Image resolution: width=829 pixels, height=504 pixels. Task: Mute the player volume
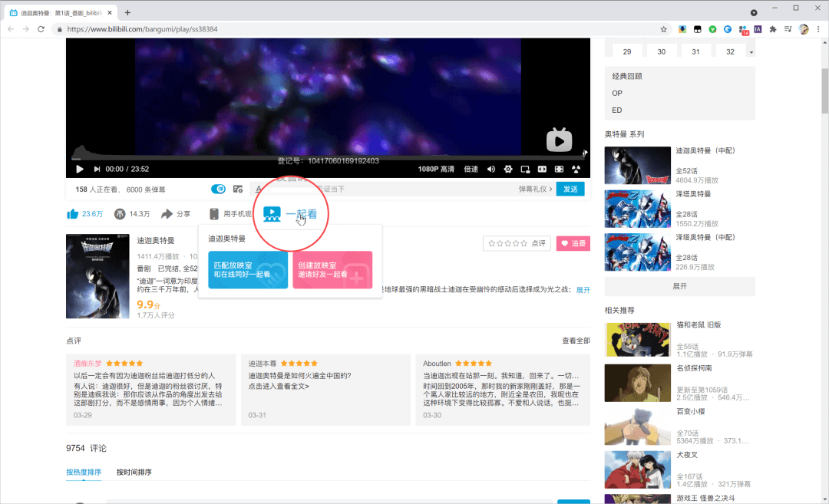491,169
